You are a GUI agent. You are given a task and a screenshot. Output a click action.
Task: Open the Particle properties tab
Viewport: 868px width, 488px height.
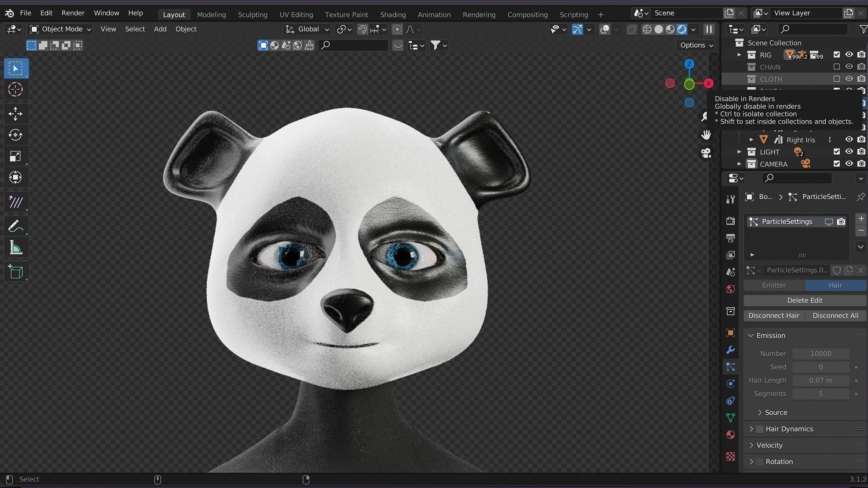tap(731, 367)
